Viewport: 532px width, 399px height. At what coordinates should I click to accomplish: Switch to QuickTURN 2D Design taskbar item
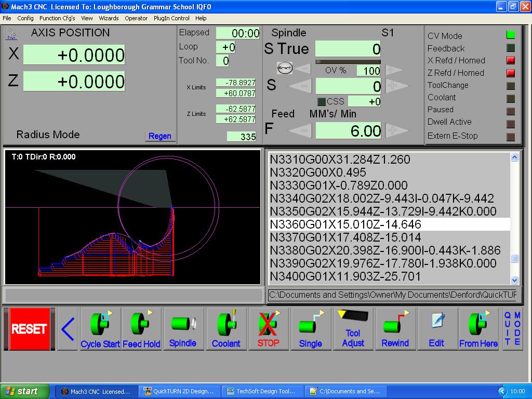tap(179, 391)
